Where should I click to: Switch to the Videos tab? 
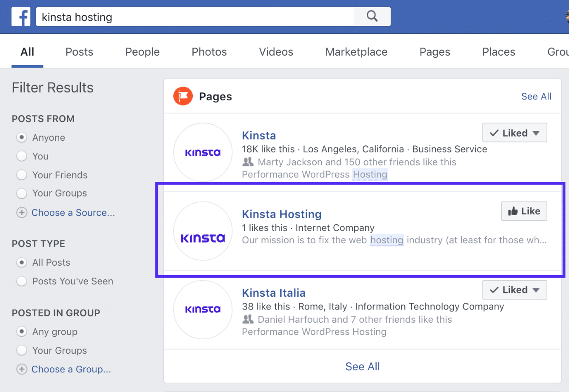(276, 51)
